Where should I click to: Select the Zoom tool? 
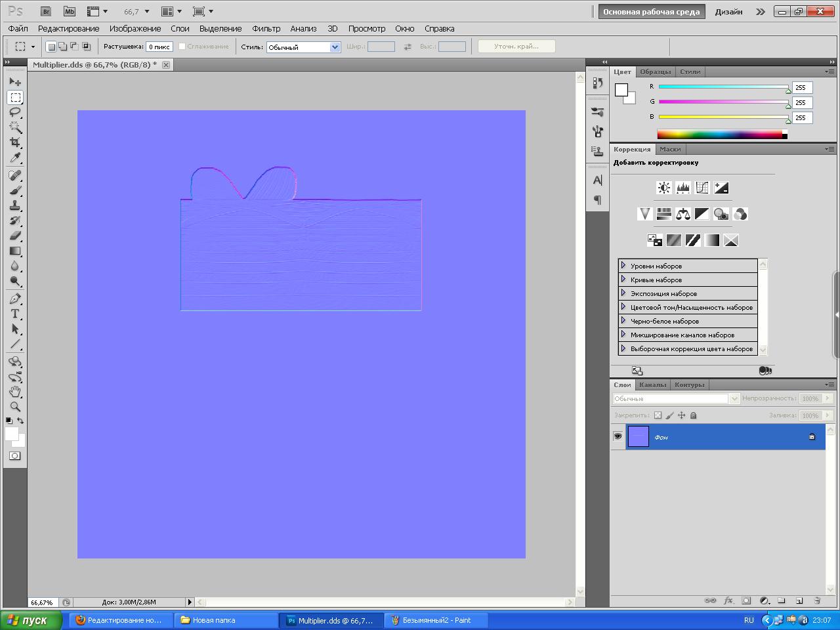pyautogui.click(x=15, y=407)
